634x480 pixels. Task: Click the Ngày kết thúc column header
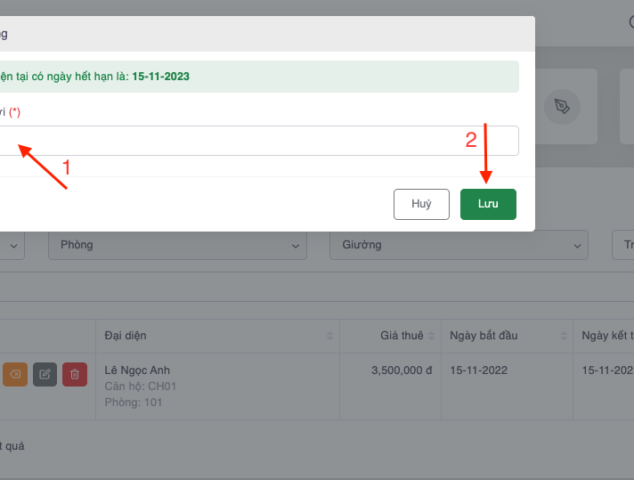tap(607, 335)
